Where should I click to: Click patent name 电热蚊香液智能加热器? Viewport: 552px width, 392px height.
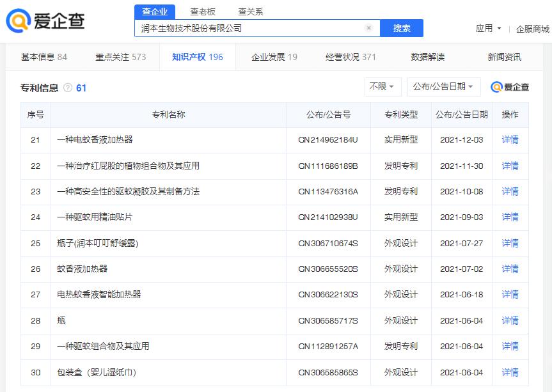(x=99, y=295)
